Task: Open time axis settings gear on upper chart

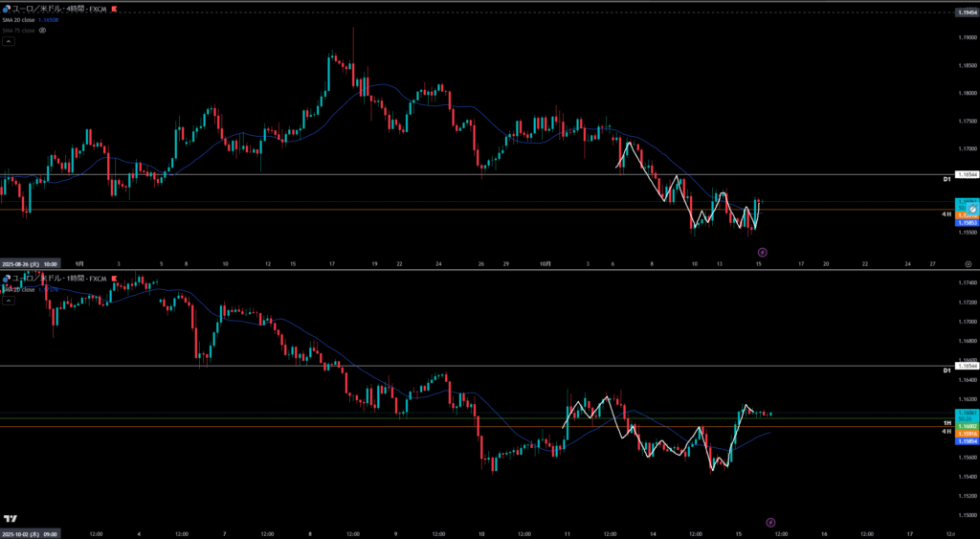Action: pyautogui.click(x=968, y=263)
